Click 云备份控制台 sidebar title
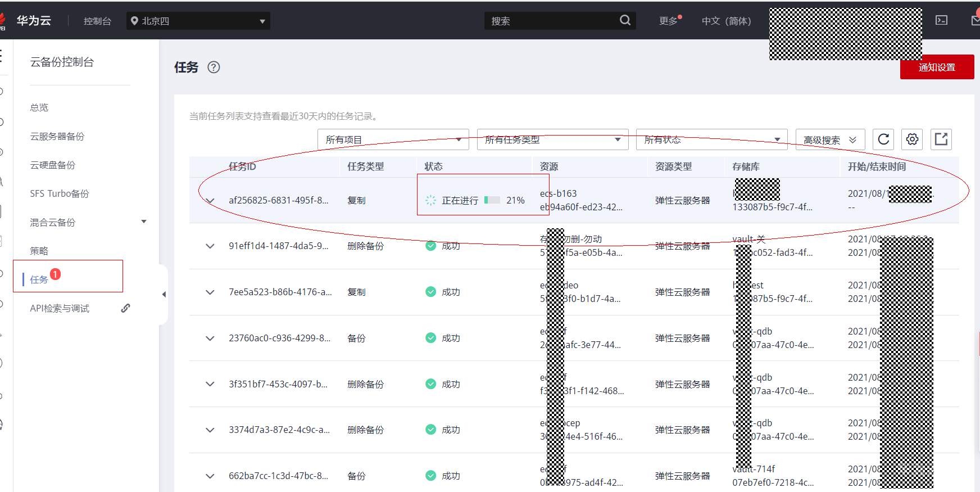This screenshot has width=980, height=492. pos(62,62)
